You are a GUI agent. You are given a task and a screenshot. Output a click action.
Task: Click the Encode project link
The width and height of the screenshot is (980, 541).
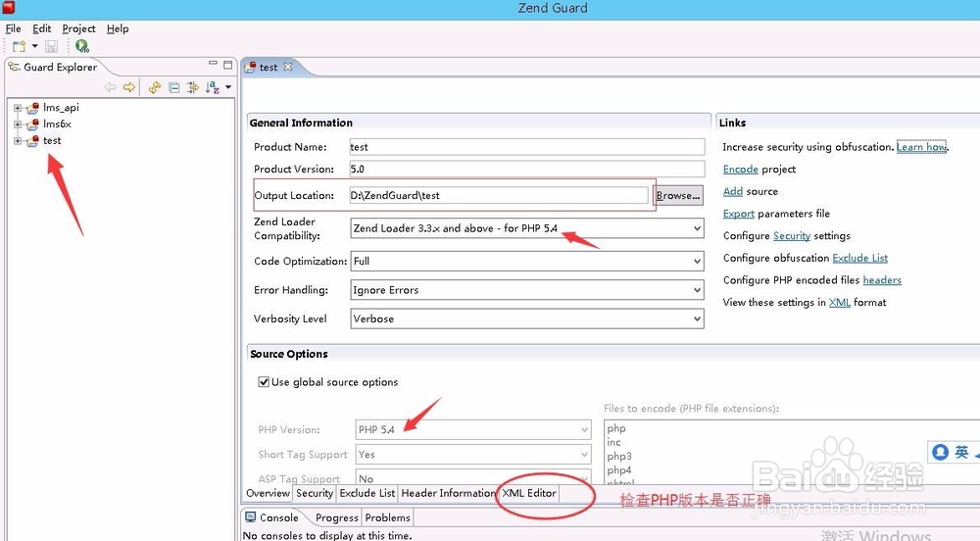741,170
